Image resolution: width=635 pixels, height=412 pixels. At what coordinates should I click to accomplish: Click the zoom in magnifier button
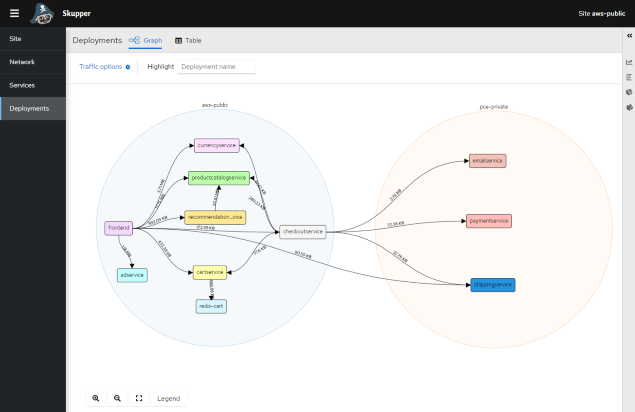(96, 398)
